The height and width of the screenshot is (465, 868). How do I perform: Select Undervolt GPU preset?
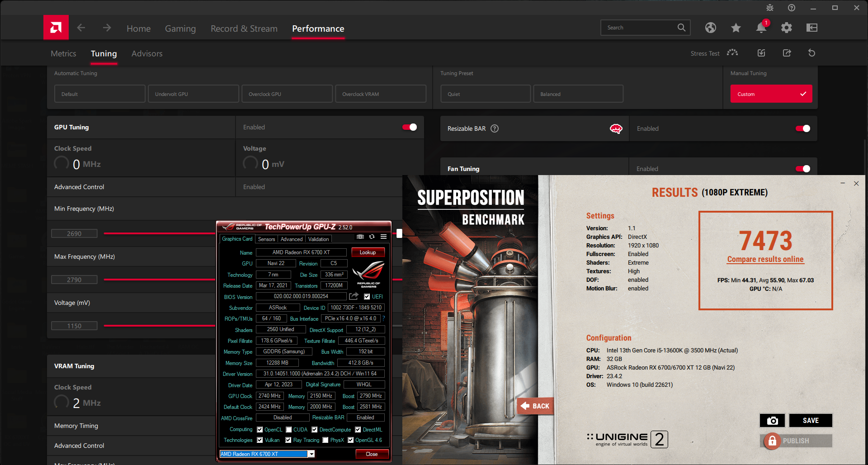[193, 94]
